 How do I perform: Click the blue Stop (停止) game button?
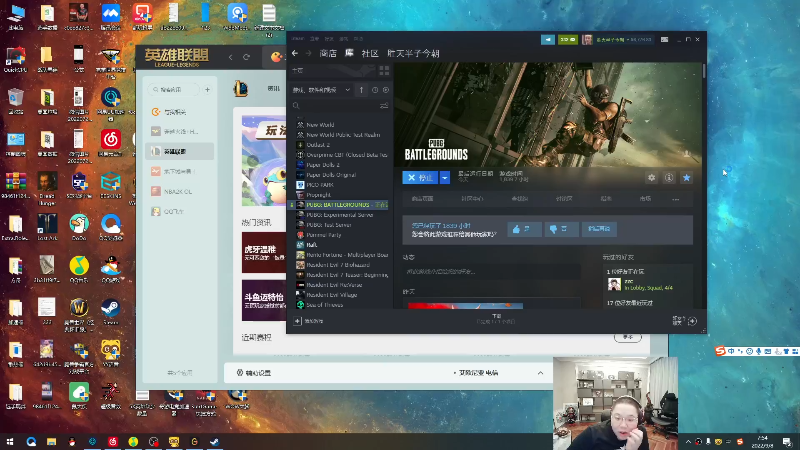(420, 178)
